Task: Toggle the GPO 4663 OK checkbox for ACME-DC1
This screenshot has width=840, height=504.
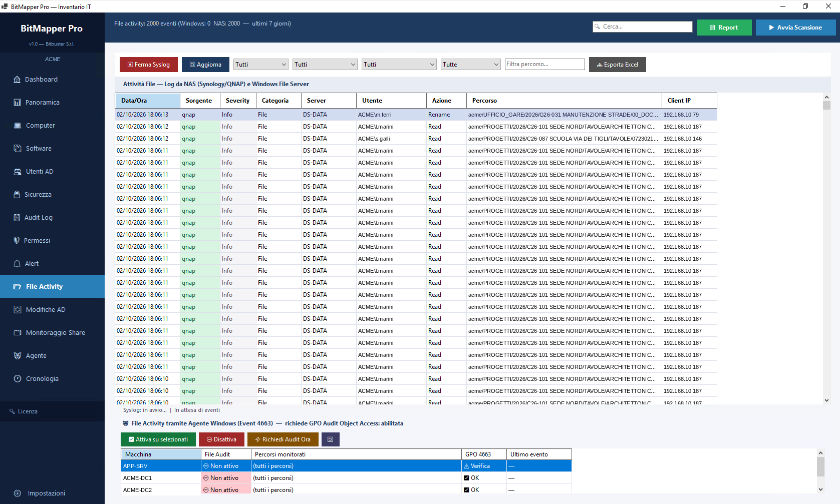Action: coord(467,478)
